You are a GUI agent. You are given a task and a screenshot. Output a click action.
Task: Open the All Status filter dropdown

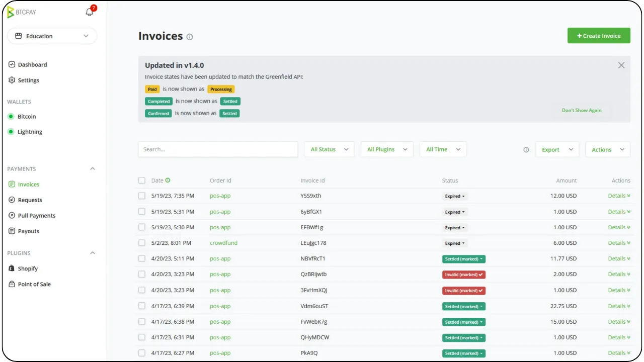pyautogui.click(x=329, y=149)
